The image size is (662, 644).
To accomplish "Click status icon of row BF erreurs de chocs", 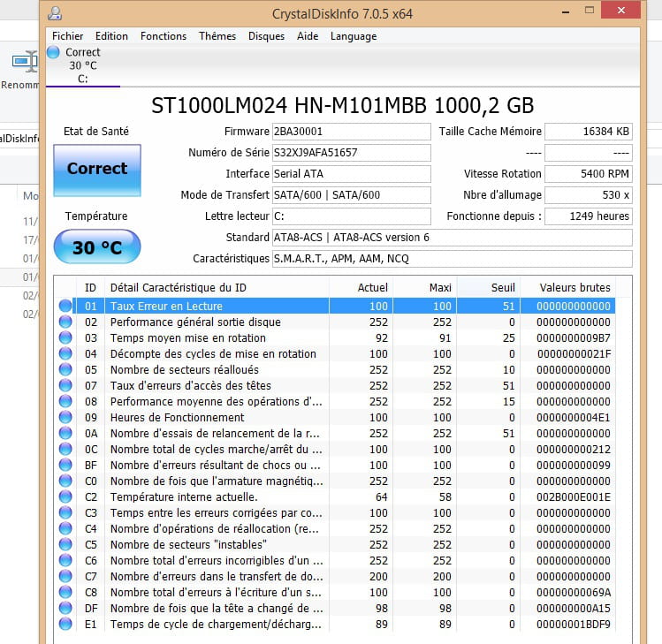I will pos(65,465).
